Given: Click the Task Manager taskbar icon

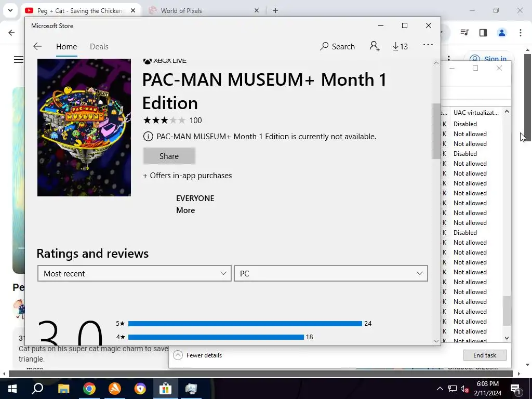Looking at the screenshot, I should pyautogui.click(x=191, y=389).
